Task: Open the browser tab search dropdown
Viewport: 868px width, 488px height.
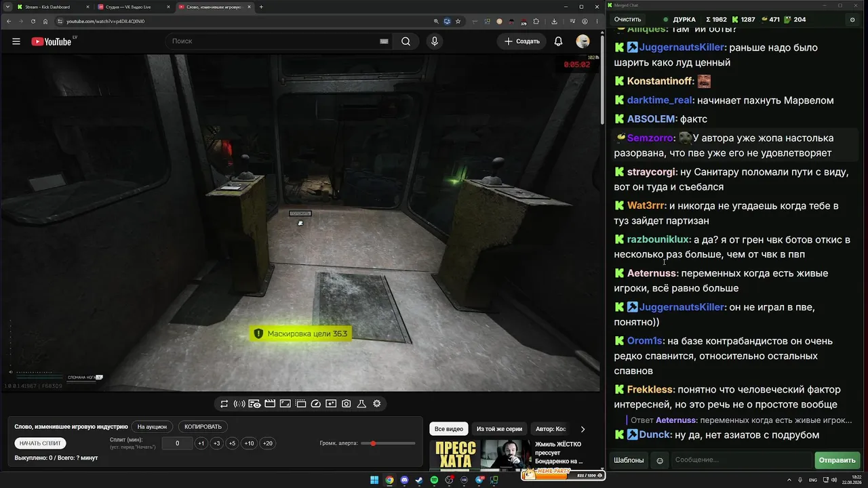Action: coord(6,7)
